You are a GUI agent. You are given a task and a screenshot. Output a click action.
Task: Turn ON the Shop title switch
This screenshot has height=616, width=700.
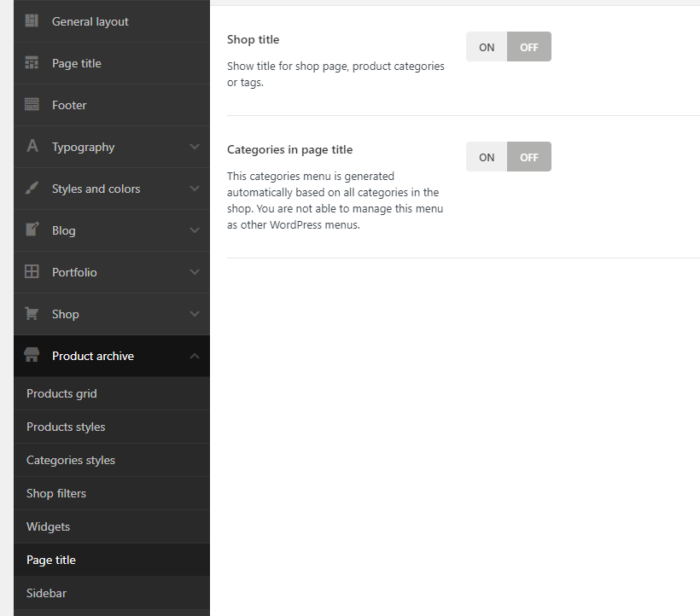487,47
